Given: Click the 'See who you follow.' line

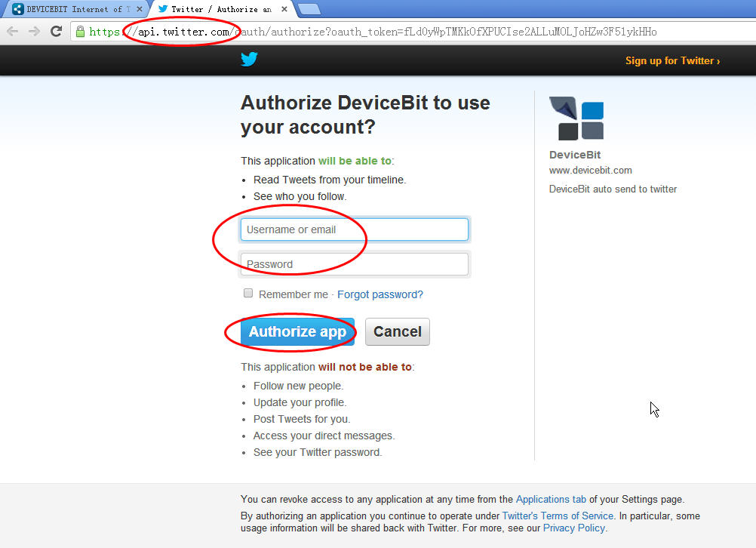Looking at the screenshot, I should pos(300,197).
